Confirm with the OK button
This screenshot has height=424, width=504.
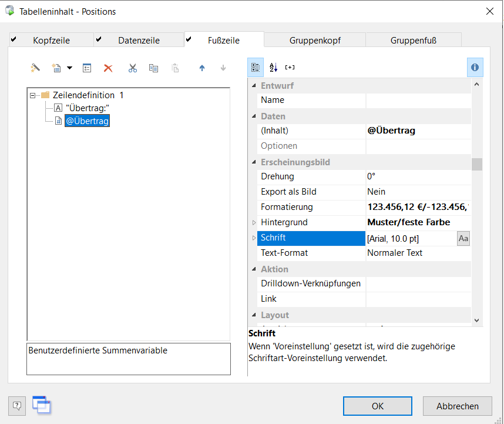[x=377, y=406]
